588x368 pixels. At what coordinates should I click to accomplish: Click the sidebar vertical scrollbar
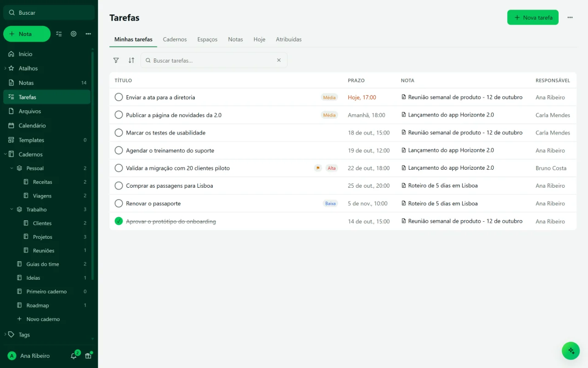(93, 166)
